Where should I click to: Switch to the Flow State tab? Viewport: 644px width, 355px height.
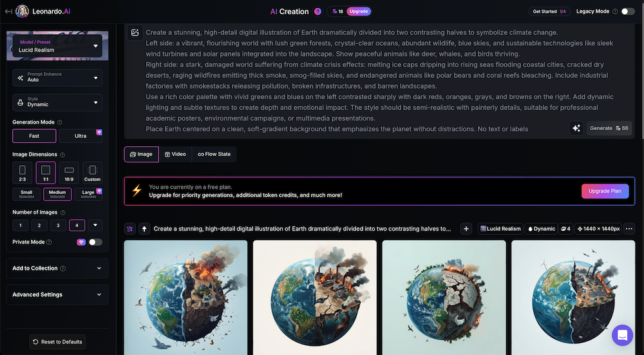point(214,155)
